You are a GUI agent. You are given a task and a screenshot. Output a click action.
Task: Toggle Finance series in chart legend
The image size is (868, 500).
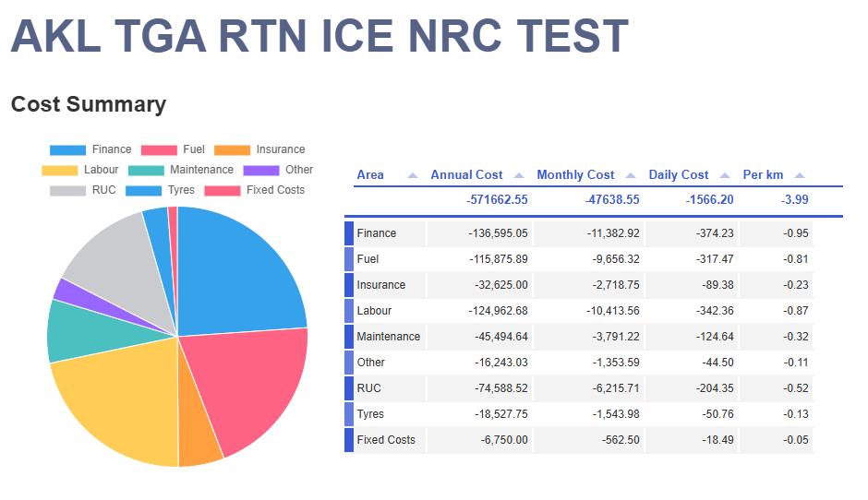click(x=90, y=149)
